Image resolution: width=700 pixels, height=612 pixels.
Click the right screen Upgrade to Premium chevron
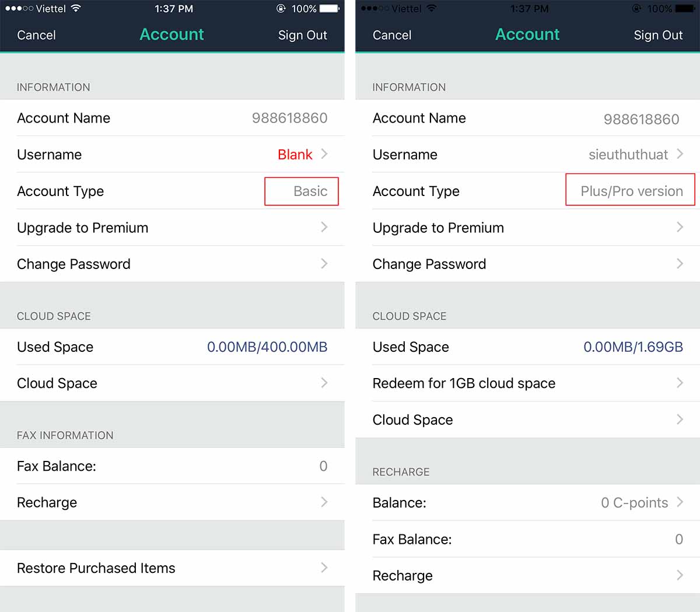(x=680, y=227)
